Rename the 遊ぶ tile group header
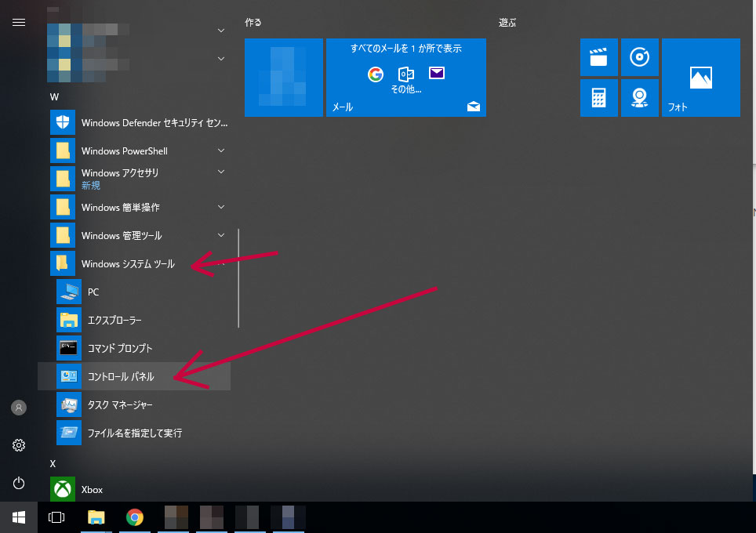 507,23
